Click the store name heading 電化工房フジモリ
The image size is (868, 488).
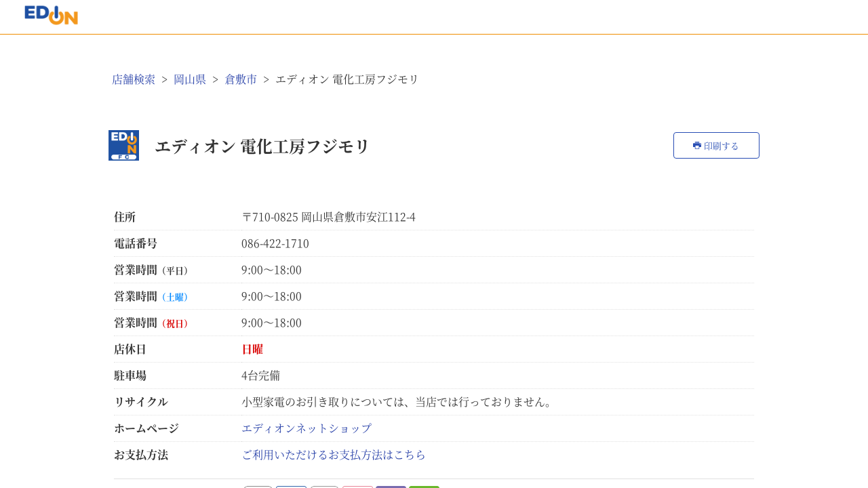[262, 146]
